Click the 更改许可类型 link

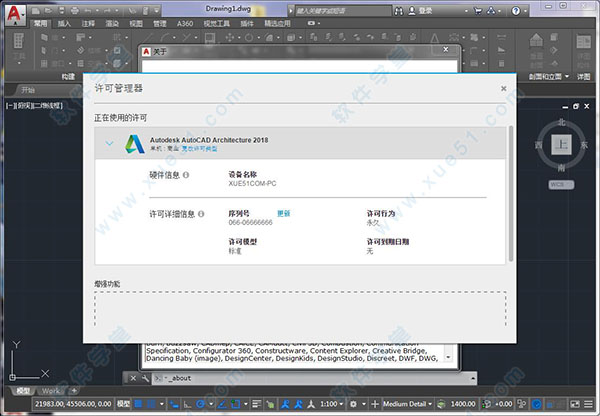click(199, 149)
